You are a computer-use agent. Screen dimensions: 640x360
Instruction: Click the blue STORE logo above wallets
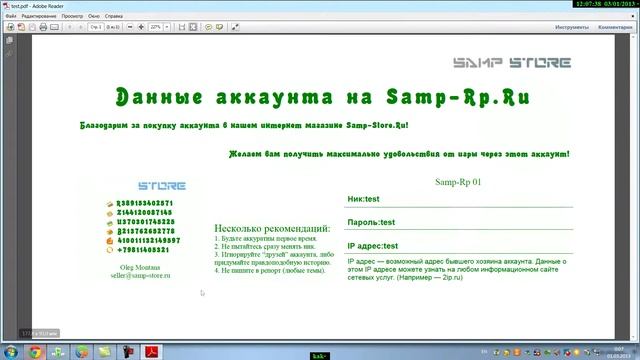coord(162,186)
